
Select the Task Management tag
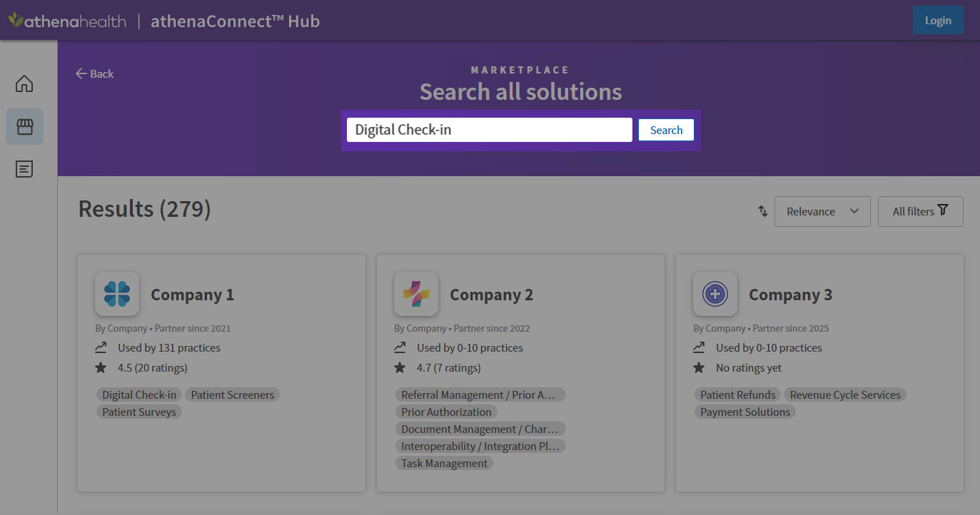pyautogui.click(x=444, y=463)
